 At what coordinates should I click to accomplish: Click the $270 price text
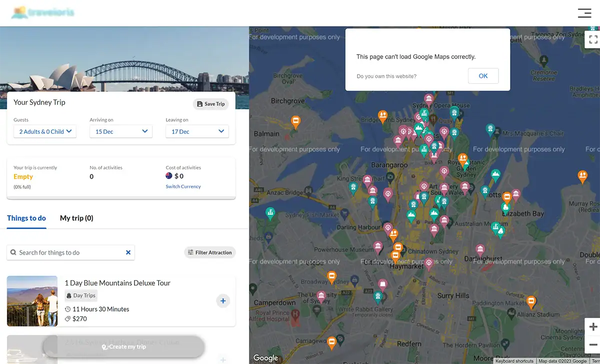(79, 319)
